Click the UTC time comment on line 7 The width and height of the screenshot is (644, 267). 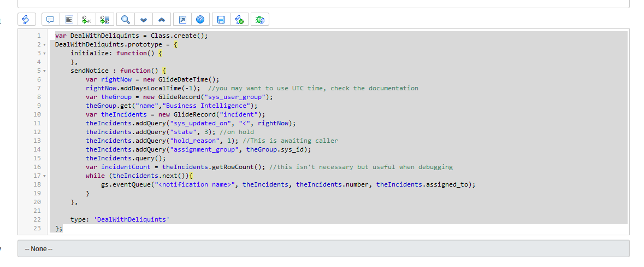(314, 88)
